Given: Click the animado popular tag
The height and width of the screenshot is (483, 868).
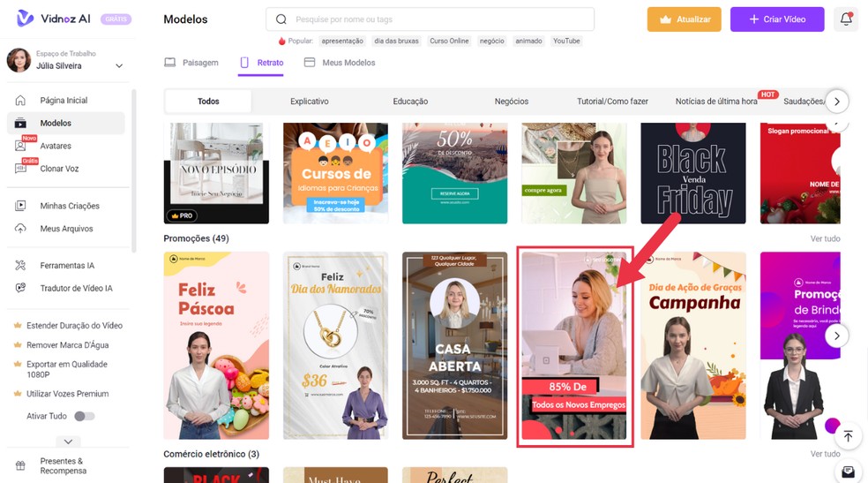Looking at the screenshot, I should pos(528,41).
